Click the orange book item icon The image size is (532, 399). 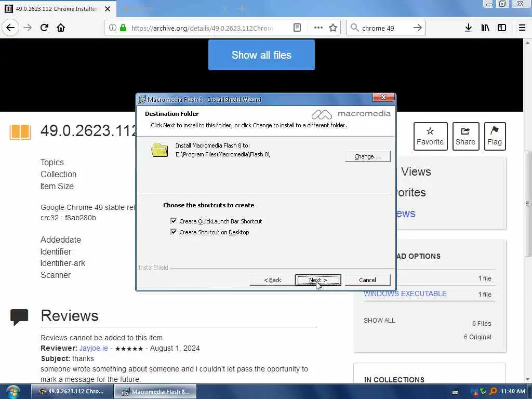pyautogui.click(x=20, y=132)
